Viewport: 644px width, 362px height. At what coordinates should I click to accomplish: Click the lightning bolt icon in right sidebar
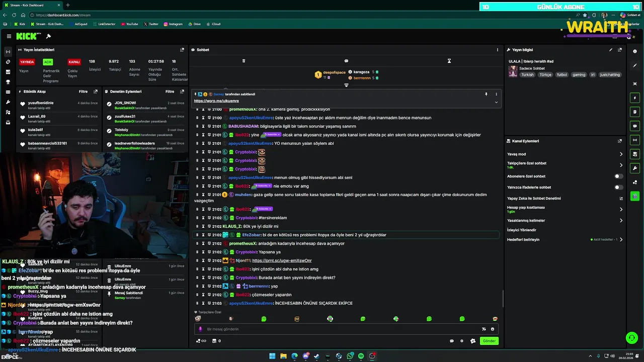[635, 98]
